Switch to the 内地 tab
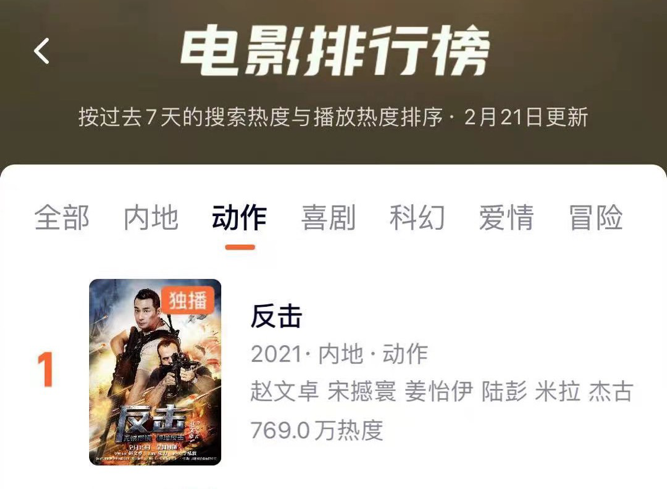 coord(151,218)
